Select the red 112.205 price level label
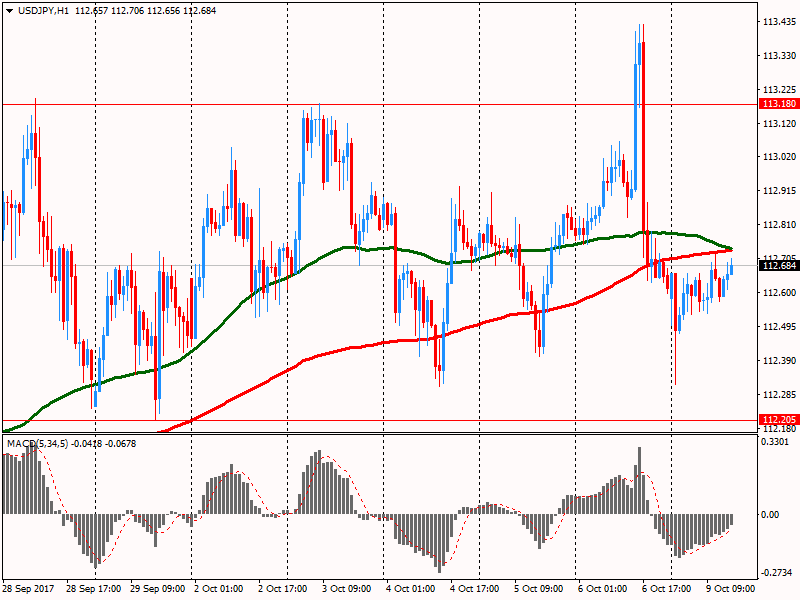The width and height of the screenshot is (800, 600). coord(779,420)
